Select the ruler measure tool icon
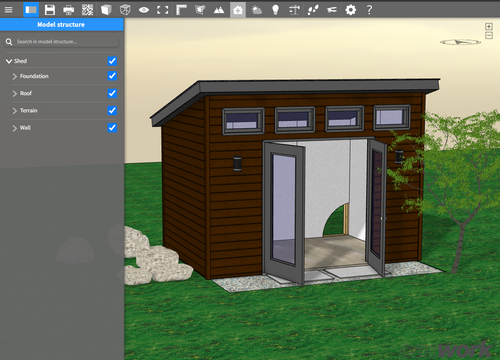This screenshot has width=500, height=360. pyautogui.click(x=181, y=10)
